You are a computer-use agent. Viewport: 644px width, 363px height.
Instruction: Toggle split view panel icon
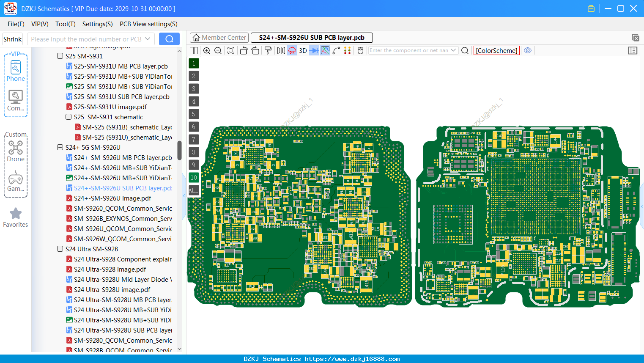[194, 50]
